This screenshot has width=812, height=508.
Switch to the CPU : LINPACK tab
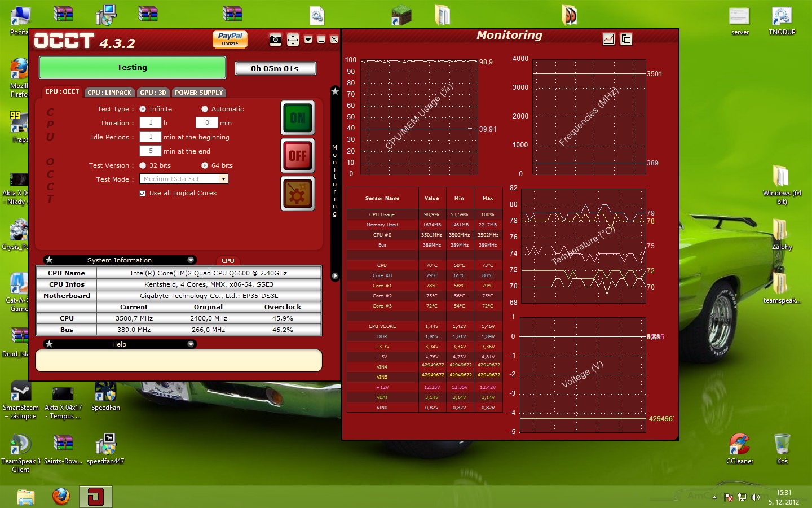[x=109, y=93]
